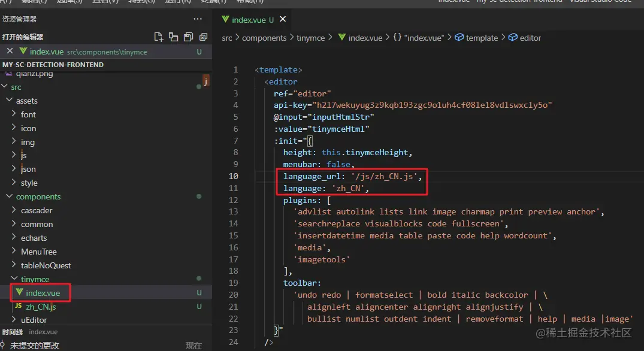This screenshot has width=644, height=351.
Task: Select the uncommitted changes timeline entry
Action: (x=106, y=345)
